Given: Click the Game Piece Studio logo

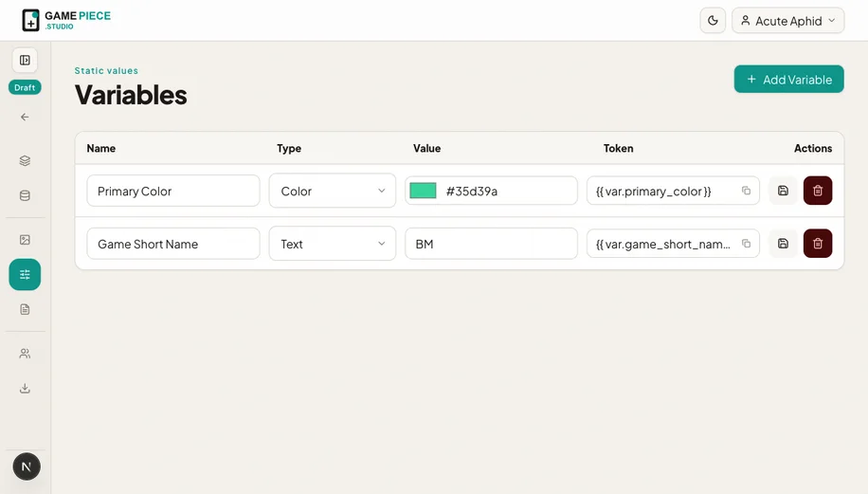Looking at the screenshot, I should tap(66, 21).
